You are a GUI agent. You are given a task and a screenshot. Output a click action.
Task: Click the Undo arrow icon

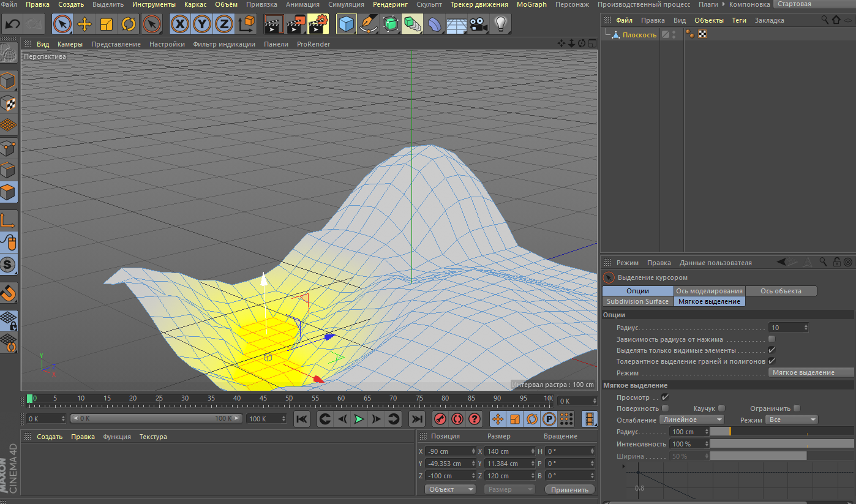point(12,24)
